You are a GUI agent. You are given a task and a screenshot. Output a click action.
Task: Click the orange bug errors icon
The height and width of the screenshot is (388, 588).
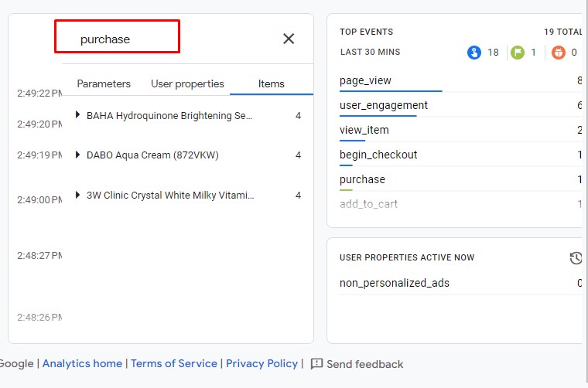[559, 53]
